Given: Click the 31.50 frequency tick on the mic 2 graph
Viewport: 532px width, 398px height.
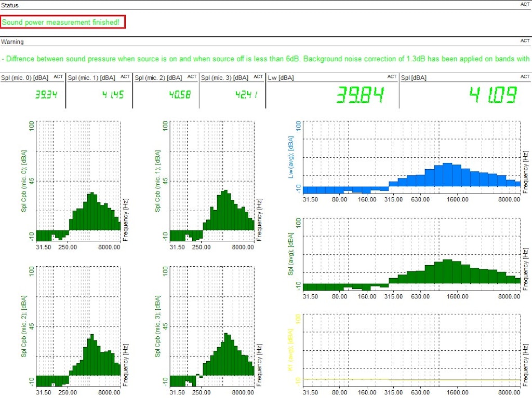Looking at the screenshot, I should (44, 392).
